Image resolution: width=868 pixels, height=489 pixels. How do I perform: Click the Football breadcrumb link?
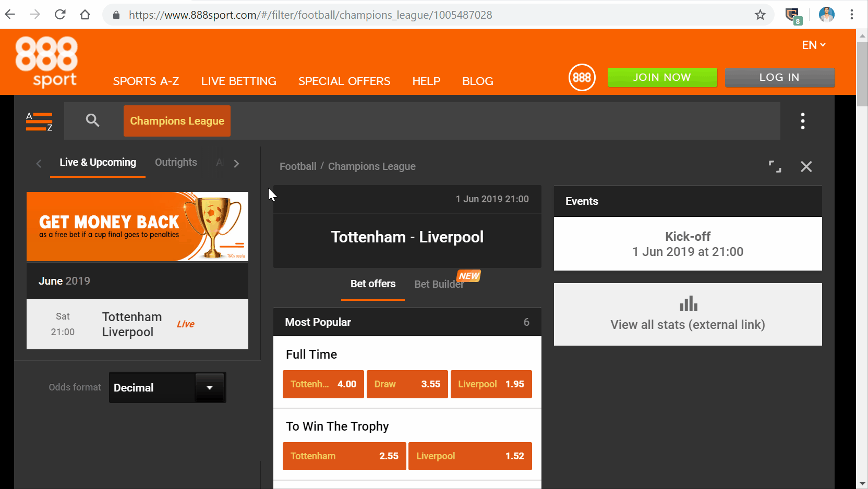pyautogui.click(x=298, y=166)
